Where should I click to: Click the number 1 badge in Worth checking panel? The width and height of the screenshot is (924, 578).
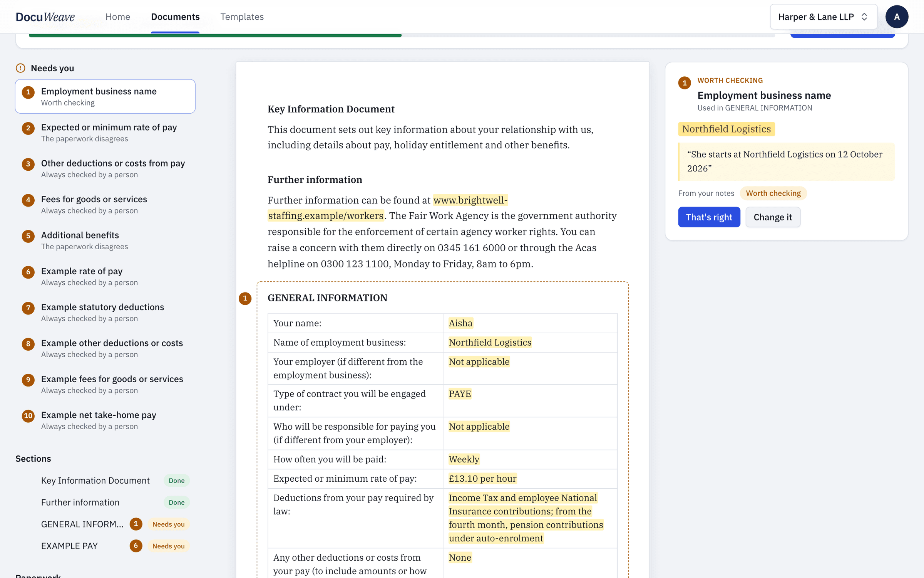click(x=685, y=83)
